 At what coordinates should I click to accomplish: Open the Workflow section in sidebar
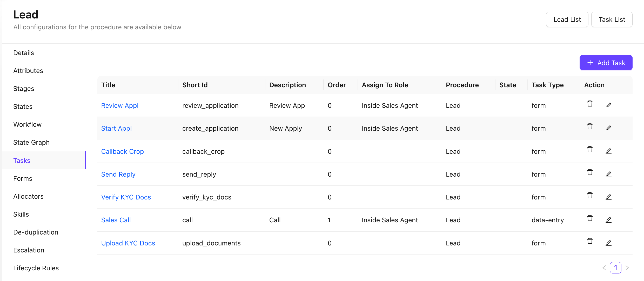pyautogui.click(x=27, y=124)
